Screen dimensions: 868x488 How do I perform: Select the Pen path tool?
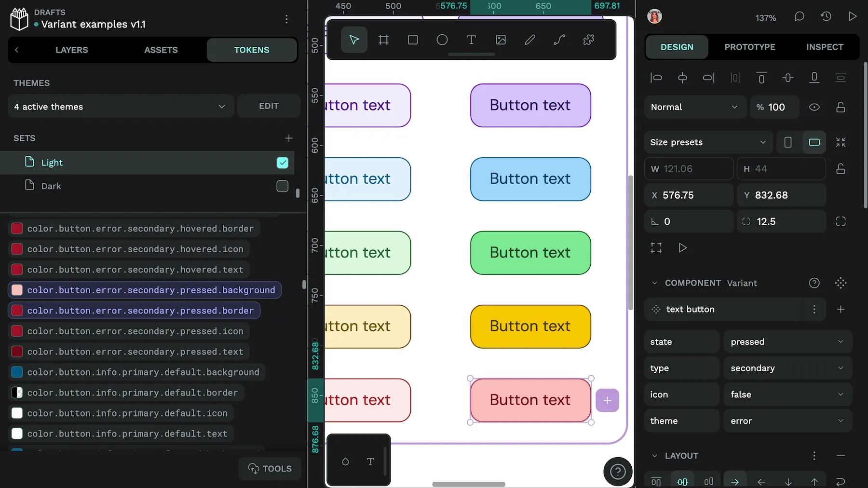pos(529,40)
